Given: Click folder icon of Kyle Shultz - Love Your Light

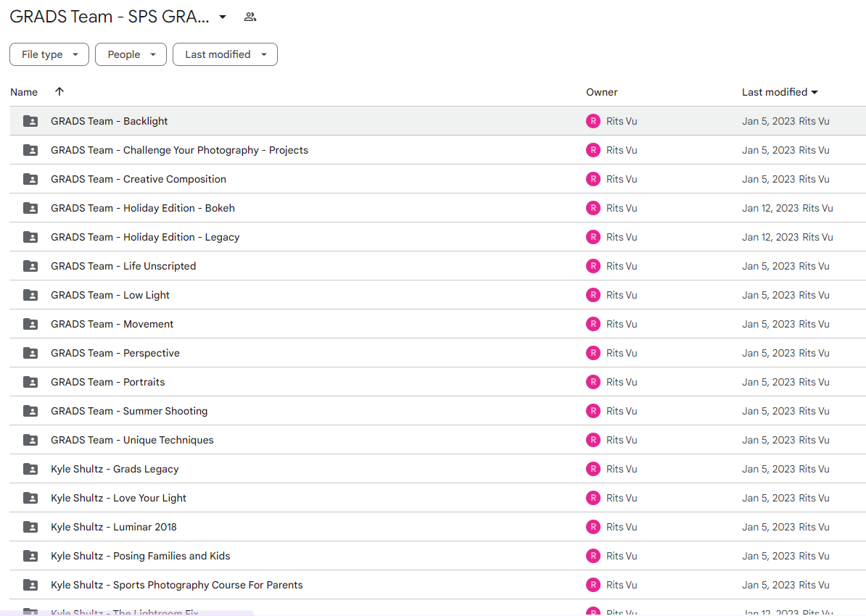Looking at the screenshot, I should tap(30, 498).
